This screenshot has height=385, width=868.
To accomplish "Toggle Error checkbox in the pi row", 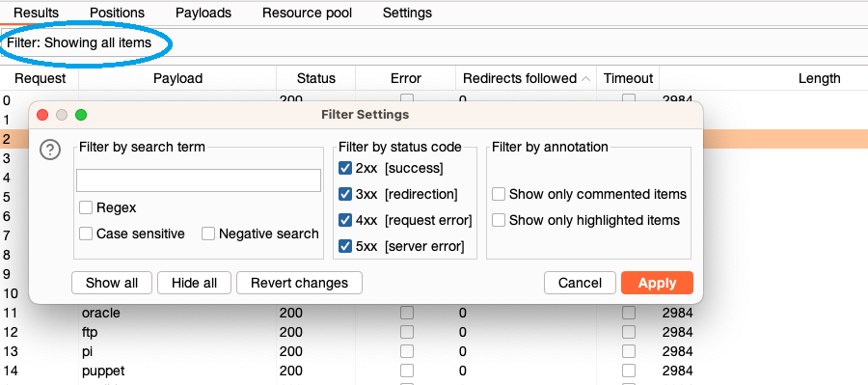I will click(407, 351).
